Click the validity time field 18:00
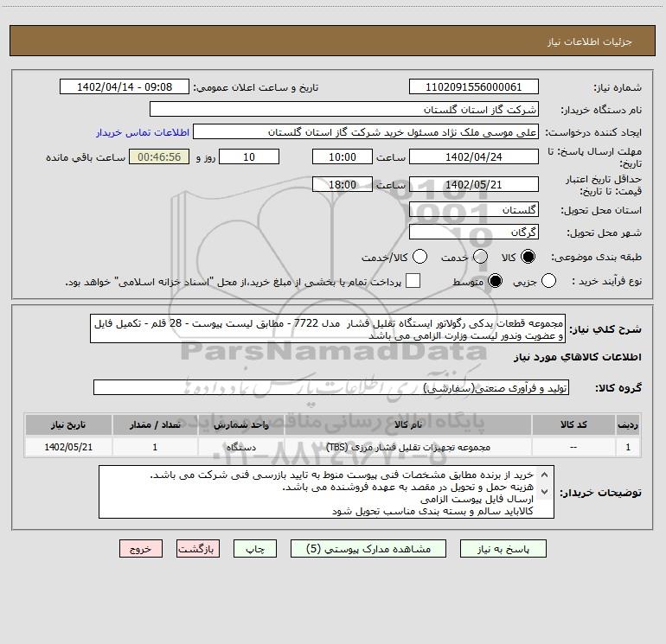The height and width of the screenshot is (644, 666). pyautogui.click(x=343, y=184)
